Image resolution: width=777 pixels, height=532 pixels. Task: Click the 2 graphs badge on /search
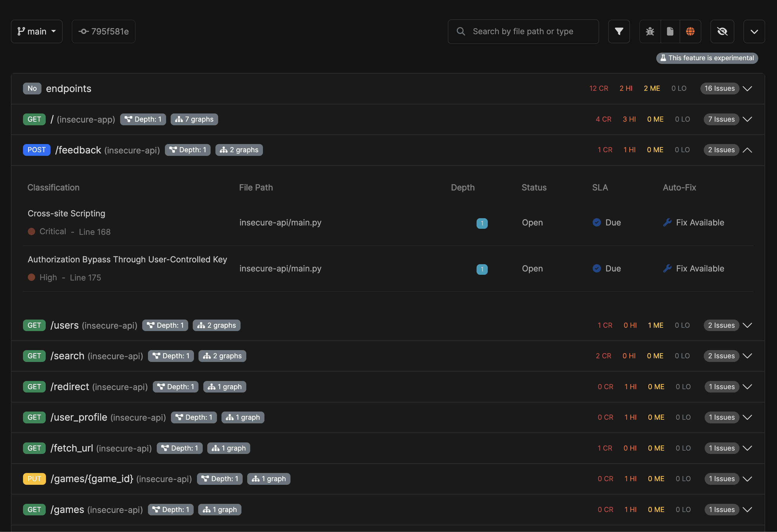[222, 356]
